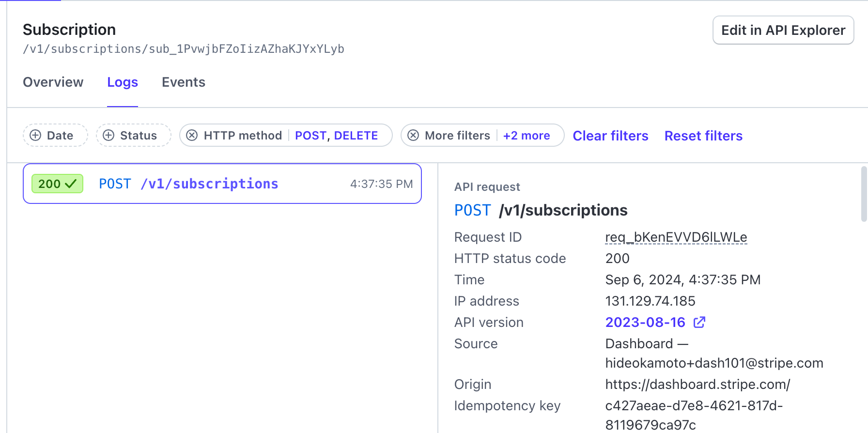Select the POST /v1/subscriptions log entry
The width and height of the screenshot is (868, 433).
pyautogui.click(x=222, y=184)
